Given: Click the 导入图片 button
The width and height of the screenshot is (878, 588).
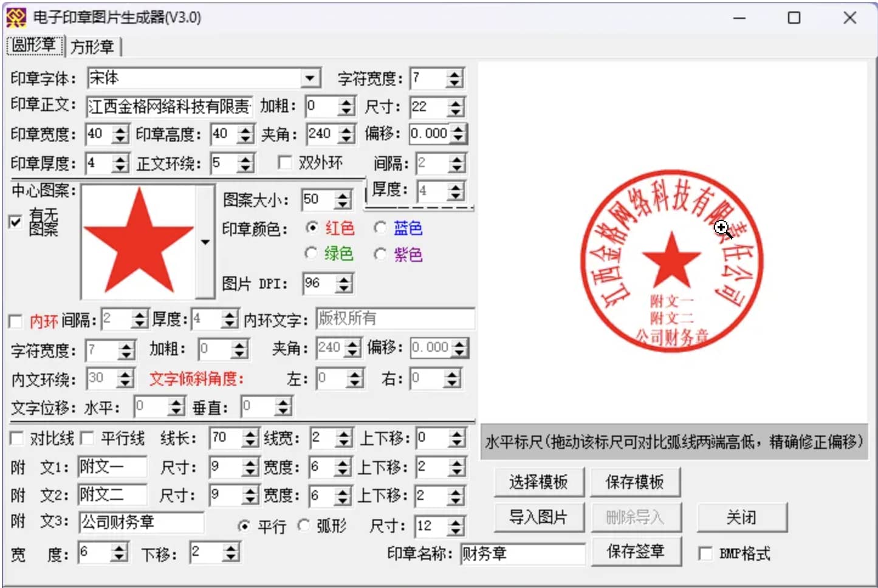Looking at the screenshot, I should pyautogui.click(x=538, y=517).
